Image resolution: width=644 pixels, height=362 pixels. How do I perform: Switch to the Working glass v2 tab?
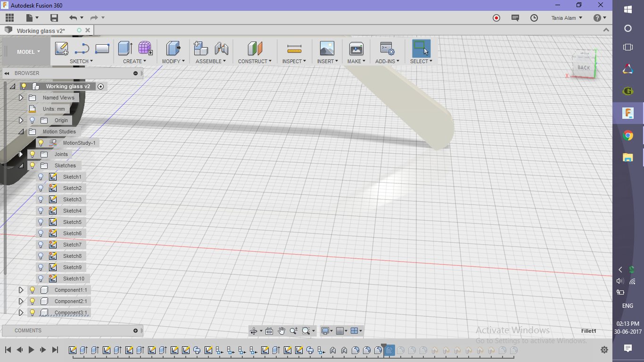click(41, 31)
